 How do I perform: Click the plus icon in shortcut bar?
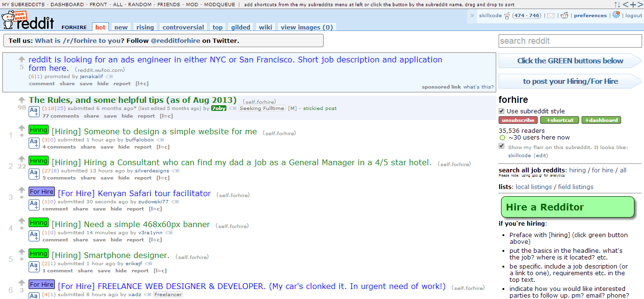(633, 5)
